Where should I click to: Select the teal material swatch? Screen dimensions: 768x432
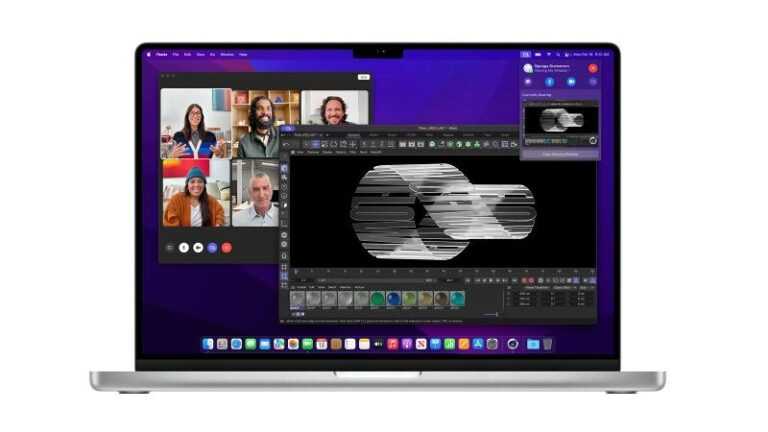[457, 299]
